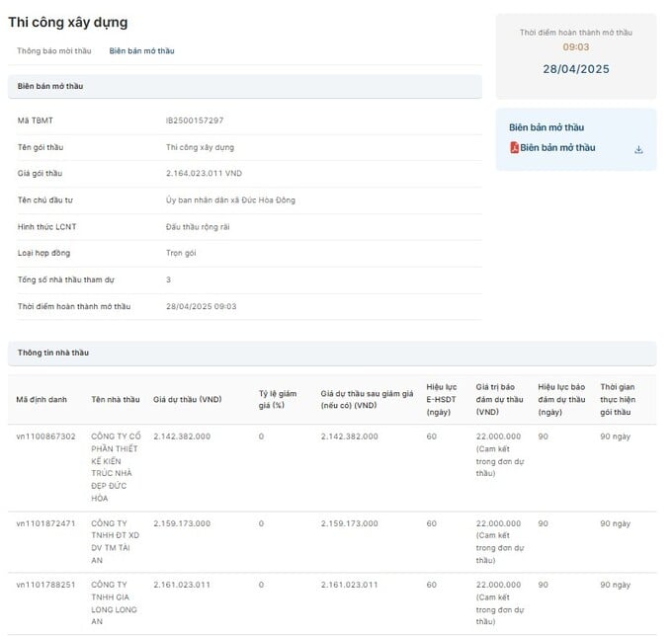Click the Thi công xây dựng page title

[68, 23]
